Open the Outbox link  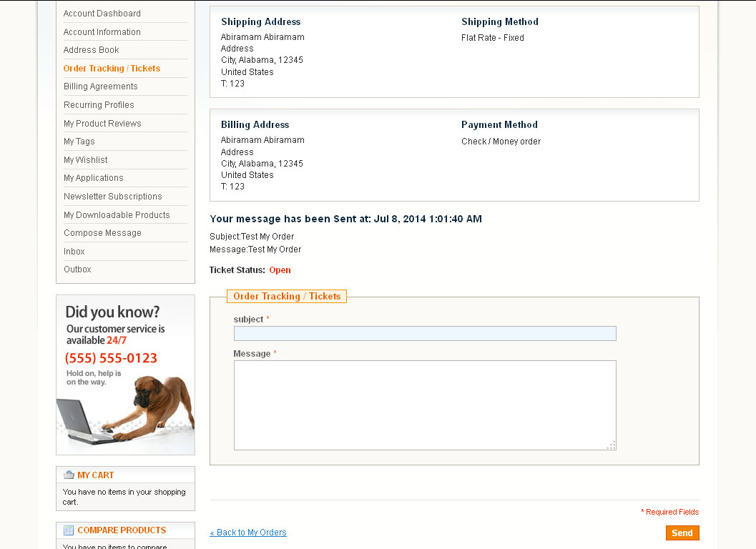point(77,269)
